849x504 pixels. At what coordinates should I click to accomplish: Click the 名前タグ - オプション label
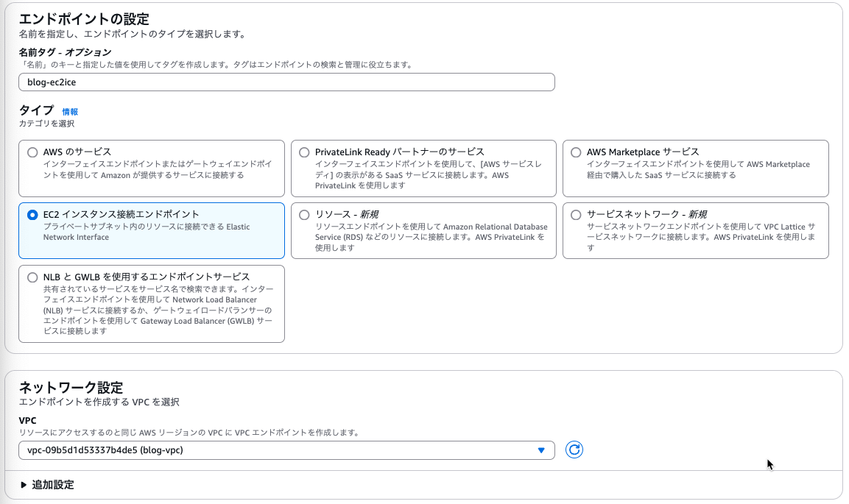point(65,52)
